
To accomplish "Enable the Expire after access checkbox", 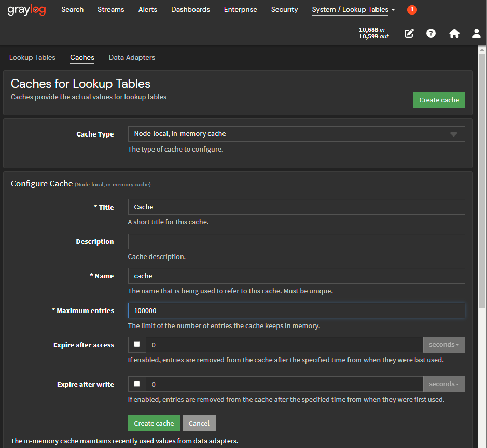I will coord(137,344).
